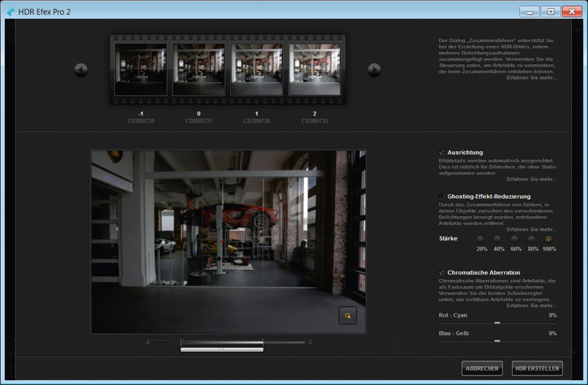The image size is (588, 385).
Task: Click the HDR ERSTELLEN button
Action: click(x=537, y=368)
